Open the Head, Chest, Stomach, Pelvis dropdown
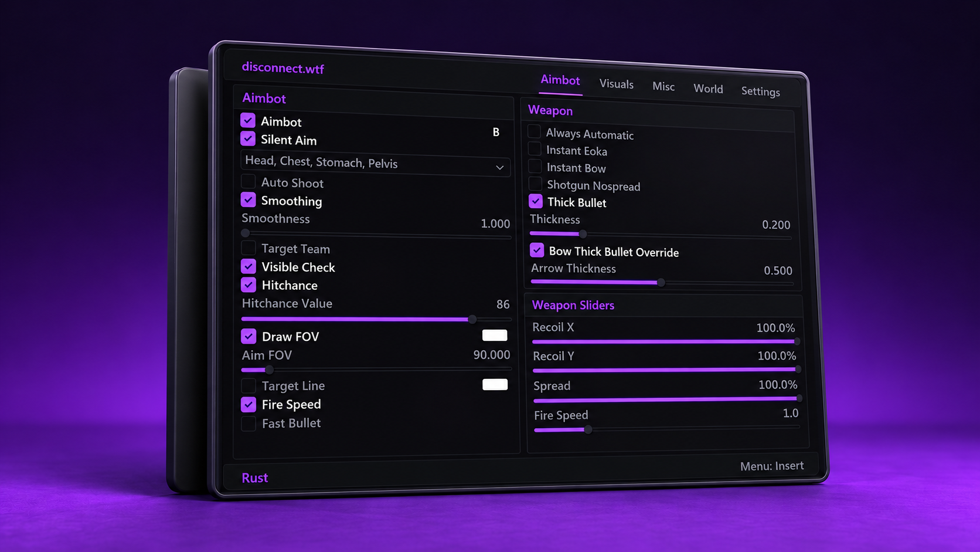This screenshot has width=980, height=552. coord(375,164)
